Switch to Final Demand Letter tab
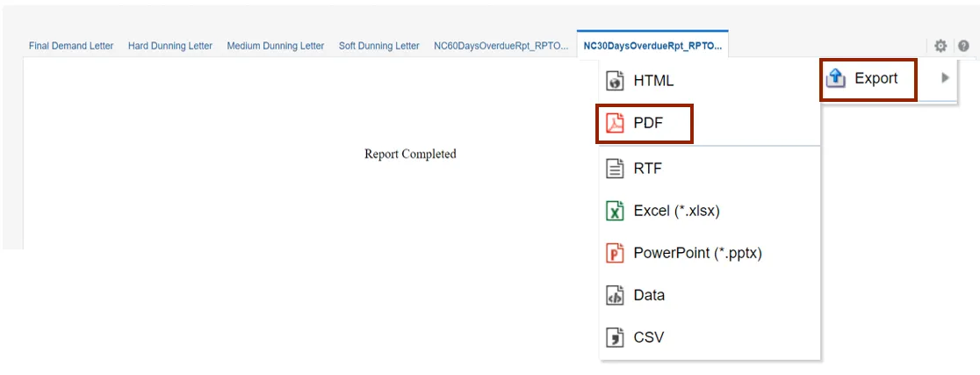The height and width of the screenshot is (375, 980). point(71,46)
